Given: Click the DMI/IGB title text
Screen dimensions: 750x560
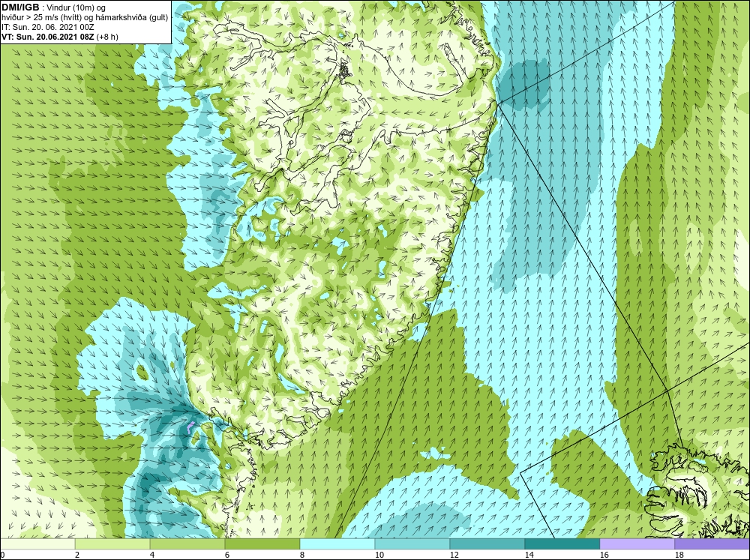Looking at the screenshot, I should pos(20,7).
